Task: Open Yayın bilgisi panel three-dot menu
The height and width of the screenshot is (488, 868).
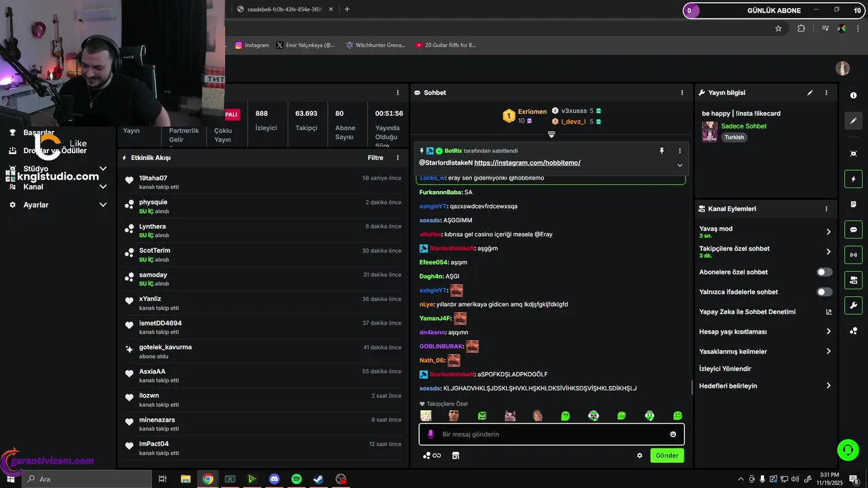Action: (x=826, y=93)
